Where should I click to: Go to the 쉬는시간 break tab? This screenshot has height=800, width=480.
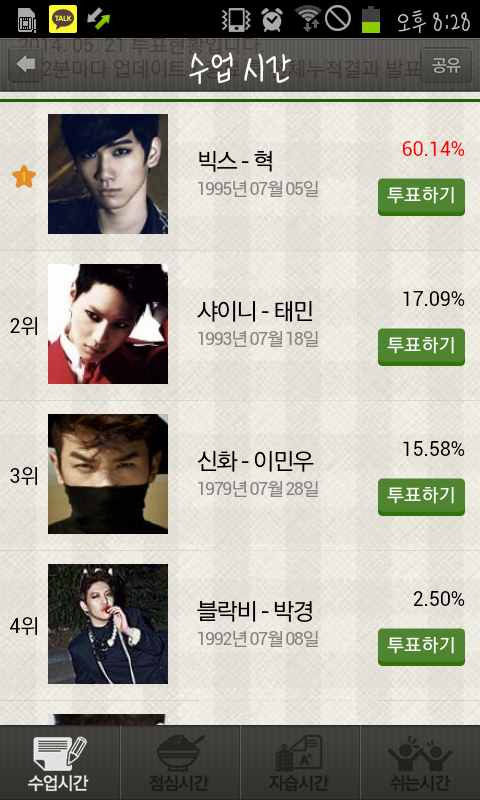(x=420, y=762)
